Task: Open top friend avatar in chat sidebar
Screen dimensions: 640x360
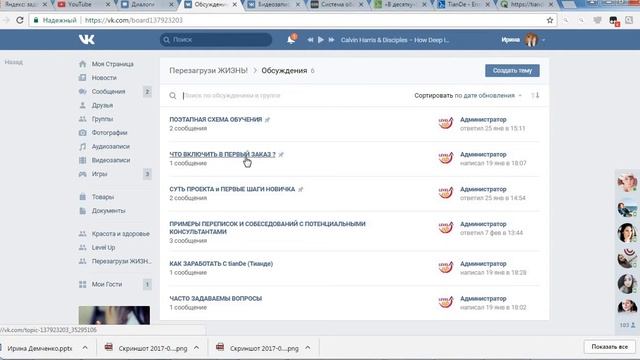Action: point(627,182)
